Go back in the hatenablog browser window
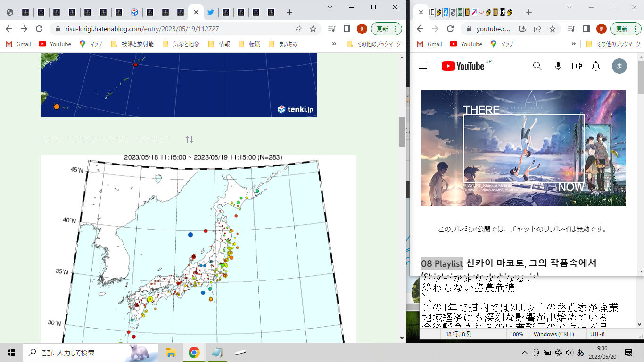This screenshot has width=644, height=362. (x=9, y=29)
